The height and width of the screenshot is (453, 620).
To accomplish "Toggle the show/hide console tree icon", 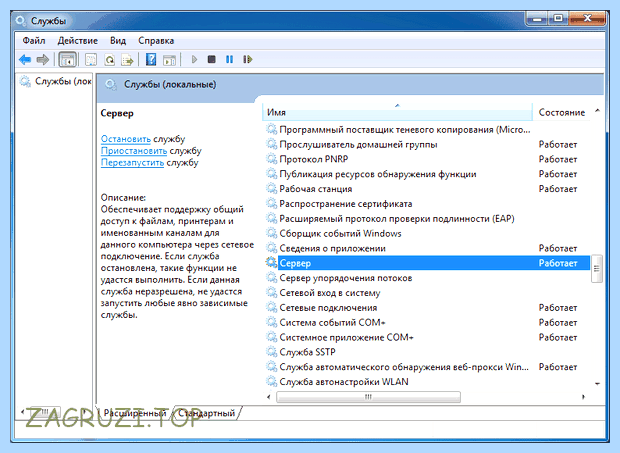I will (67, 60).
